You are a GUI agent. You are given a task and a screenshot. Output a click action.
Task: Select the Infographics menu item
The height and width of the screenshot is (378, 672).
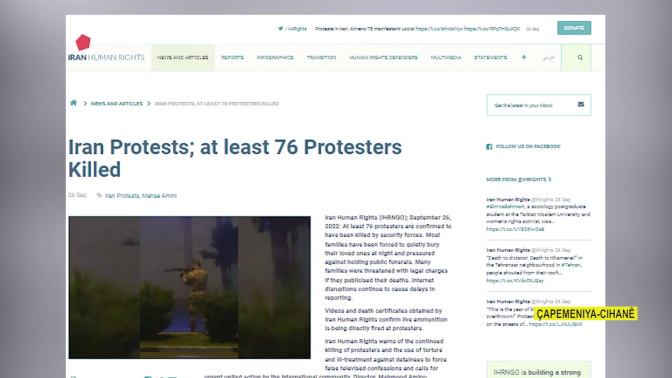pyautogui.click(x=275, y=57)
